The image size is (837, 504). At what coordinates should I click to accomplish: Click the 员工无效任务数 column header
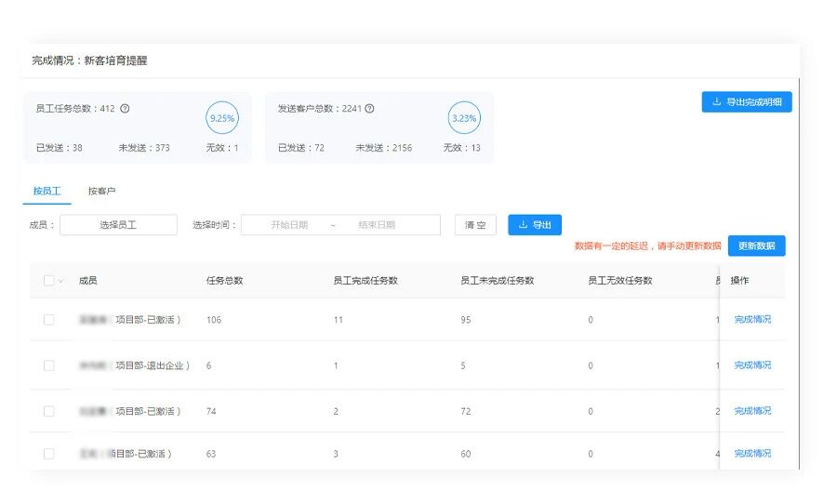point(620,280)
